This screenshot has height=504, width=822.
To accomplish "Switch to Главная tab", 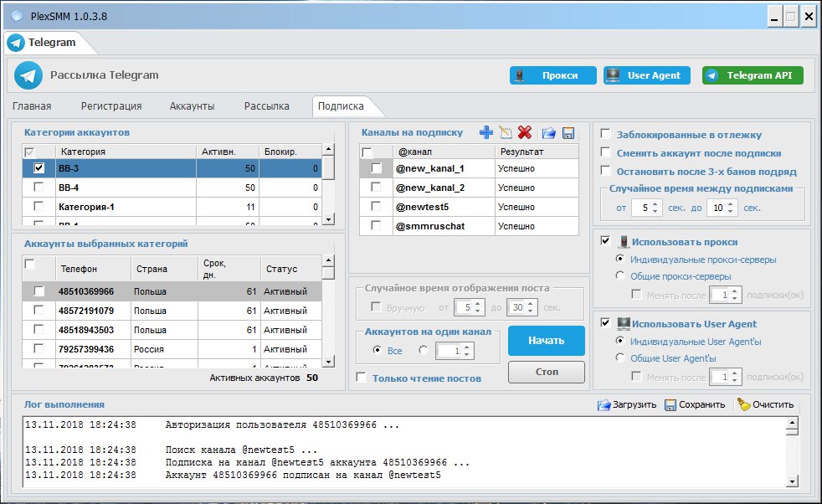I will pyautogui.click(x=32, y=106).
